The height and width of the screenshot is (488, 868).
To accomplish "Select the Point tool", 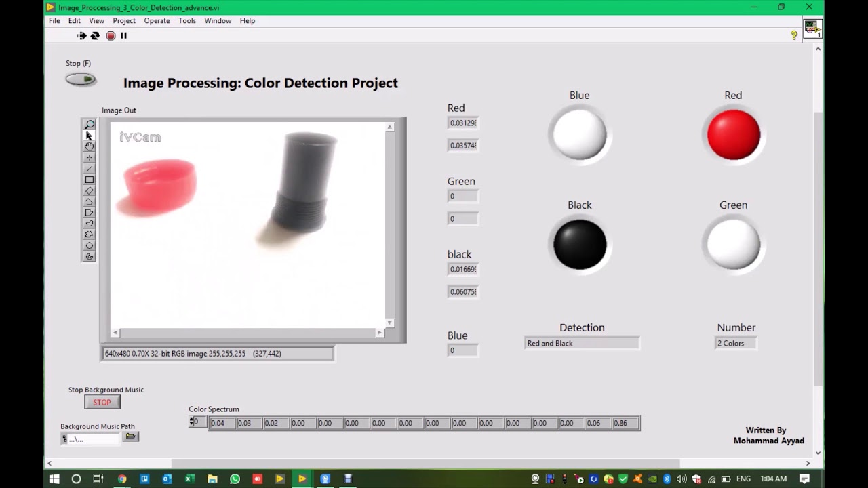I will tap(89, 158).
